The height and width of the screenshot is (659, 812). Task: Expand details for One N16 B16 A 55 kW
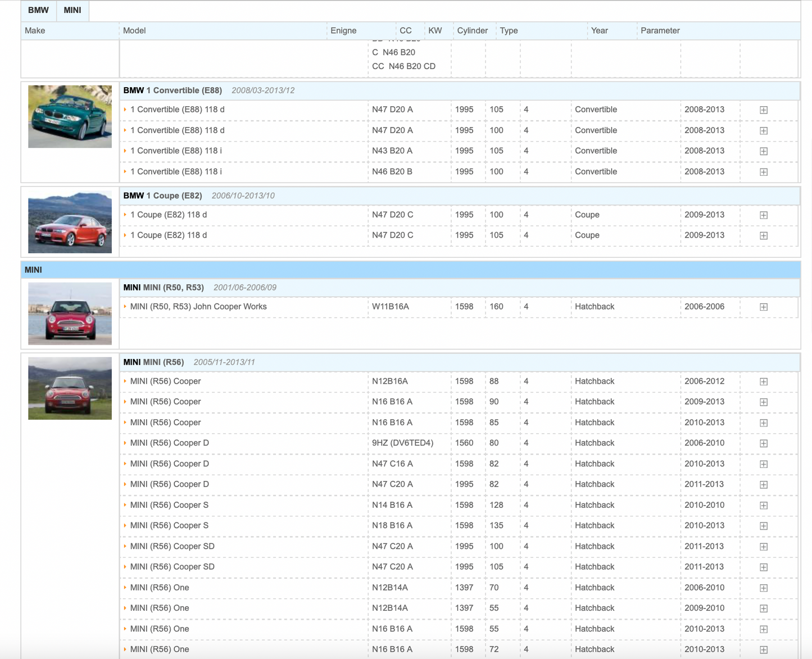(764, 629)
